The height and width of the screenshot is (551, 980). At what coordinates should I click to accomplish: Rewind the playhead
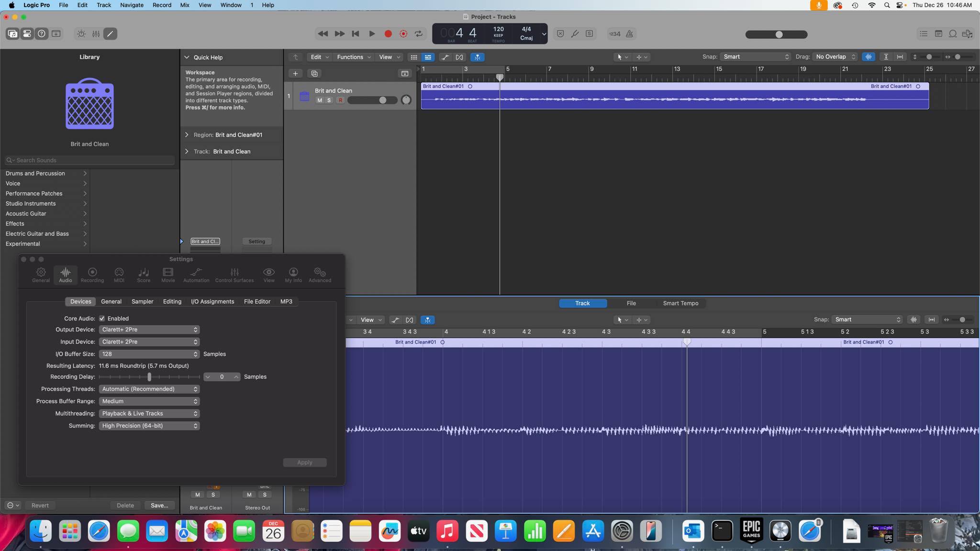click(323, 34)
